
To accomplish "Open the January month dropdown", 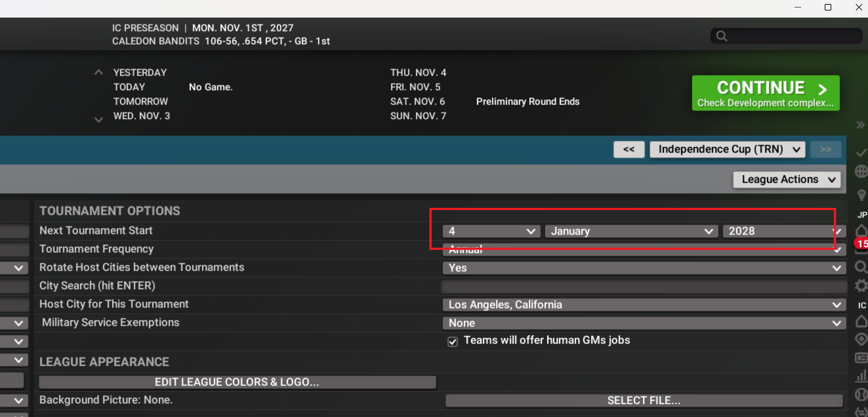I will coord(631,231).
